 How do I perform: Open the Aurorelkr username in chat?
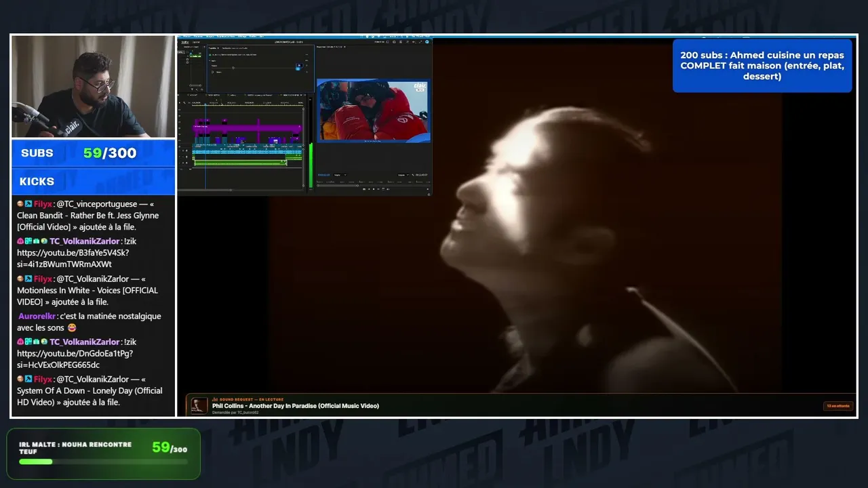click(x=38, y=317)
